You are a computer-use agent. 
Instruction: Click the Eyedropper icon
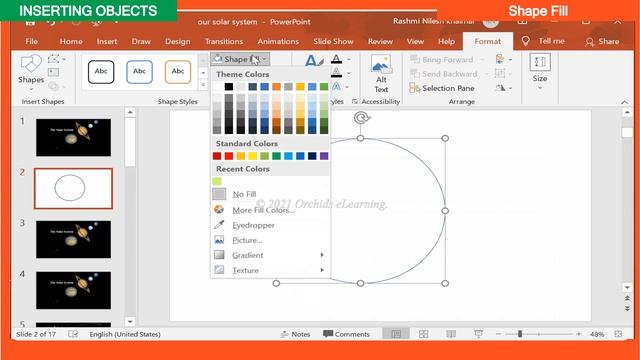219,225
